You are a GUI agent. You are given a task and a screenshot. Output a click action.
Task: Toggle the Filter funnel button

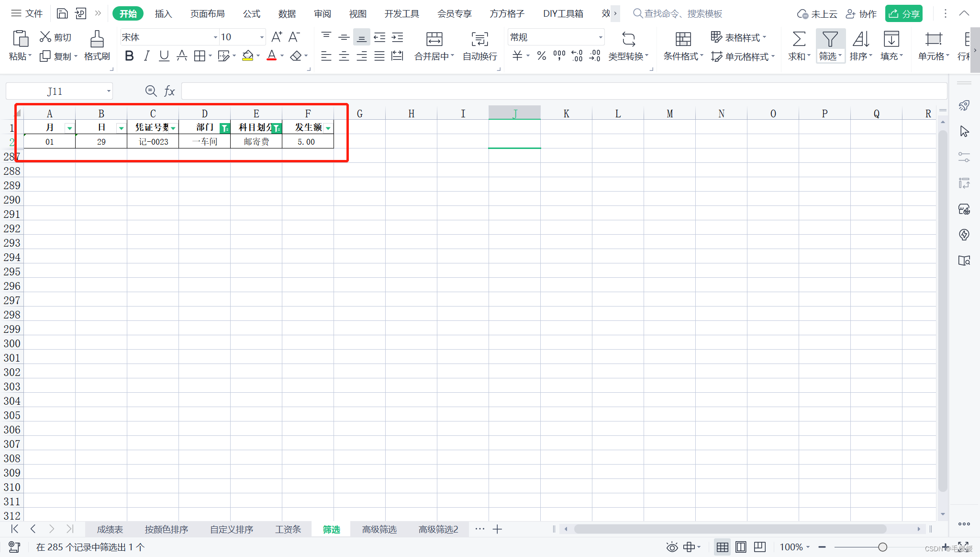830,39
